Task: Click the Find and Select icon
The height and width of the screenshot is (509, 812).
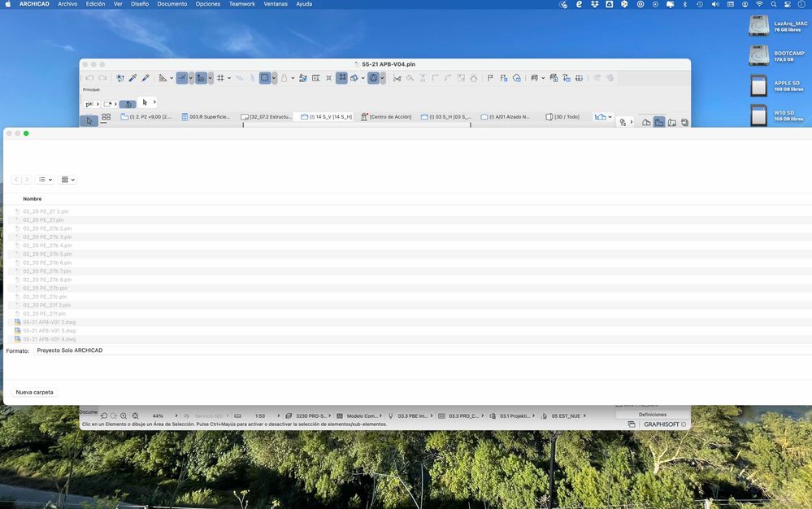Action: (120, 78)
